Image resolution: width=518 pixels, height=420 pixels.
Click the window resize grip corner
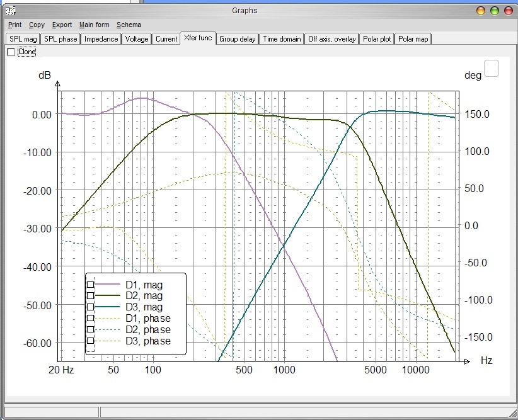tap(514, 412)
